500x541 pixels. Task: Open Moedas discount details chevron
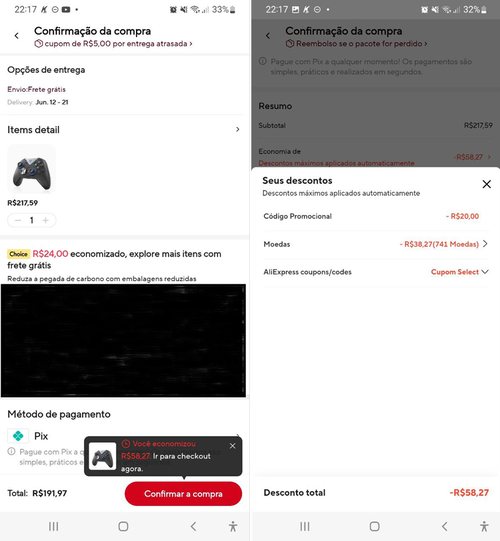[485, 244]
